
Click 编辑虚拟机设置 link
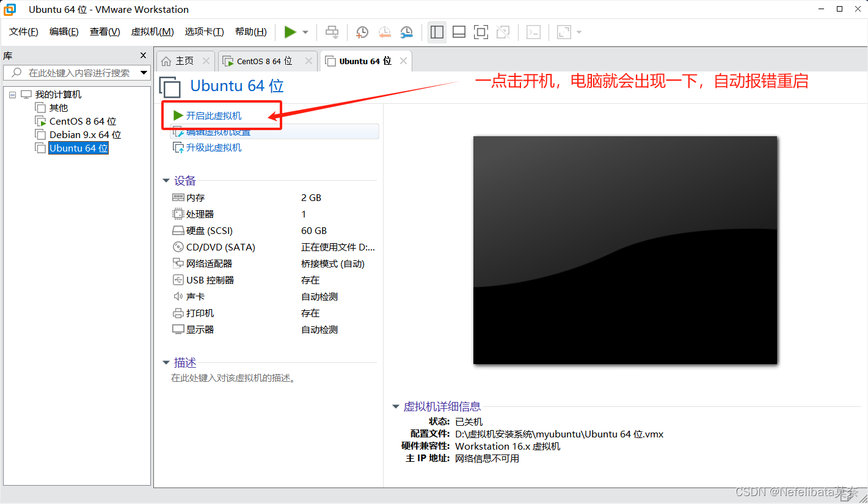point(218,131)
